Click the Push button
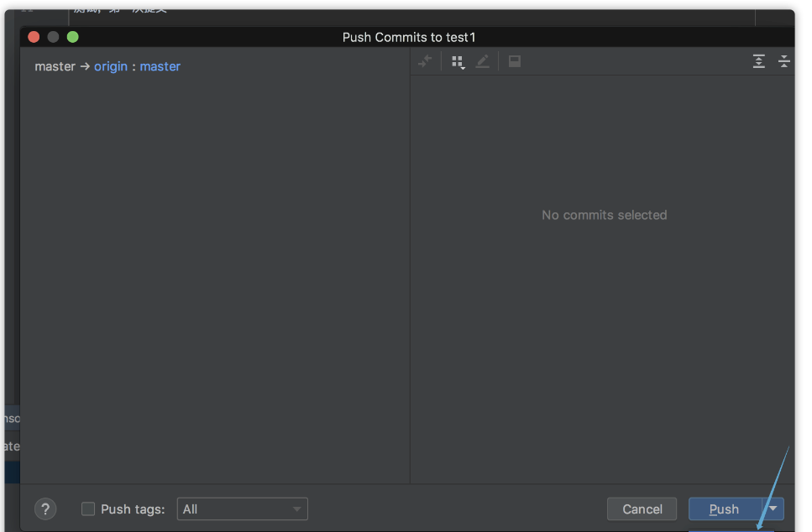The image size is (812, 532). pos(724,509)
